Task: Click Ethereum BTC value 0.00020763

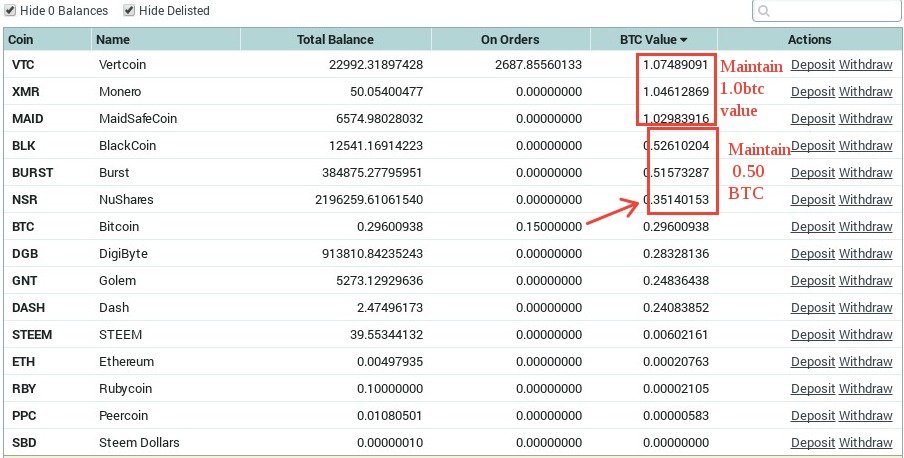Action: [676, 362]
